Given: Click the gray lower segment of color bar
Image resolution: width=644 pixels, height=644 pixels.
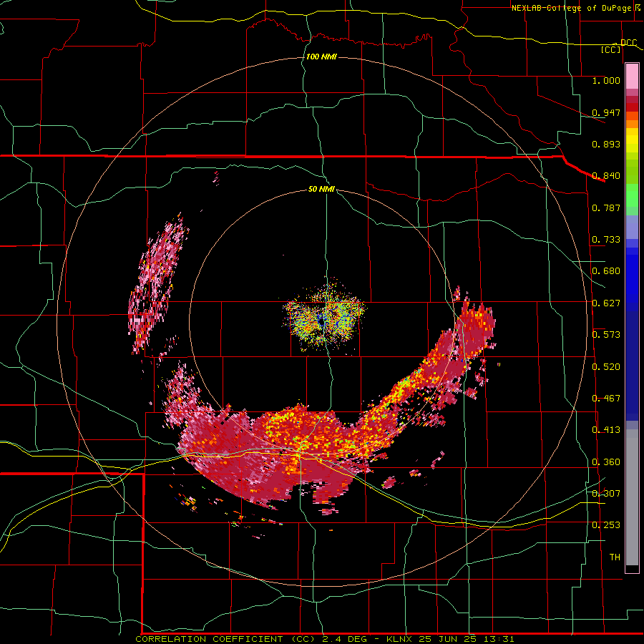Looking at the screenshot, I should point(632,497).
